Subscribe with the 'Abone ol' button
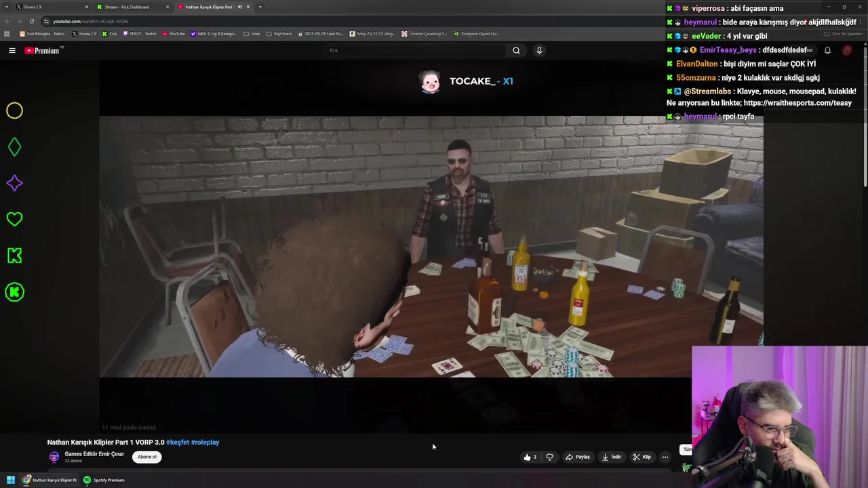The width and height of the screenshot is (868, 488). coord(147,457)
